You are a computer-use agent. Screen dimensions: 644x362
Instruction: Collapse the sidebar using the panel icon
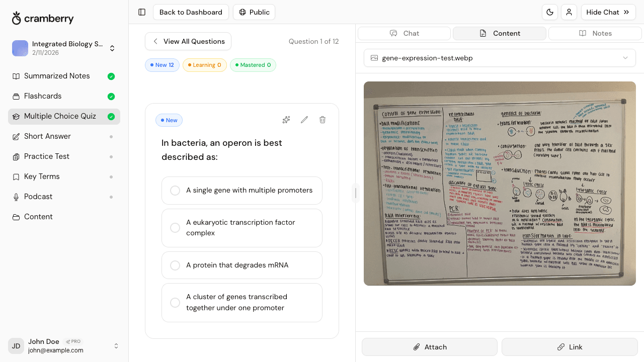[141, 12]
